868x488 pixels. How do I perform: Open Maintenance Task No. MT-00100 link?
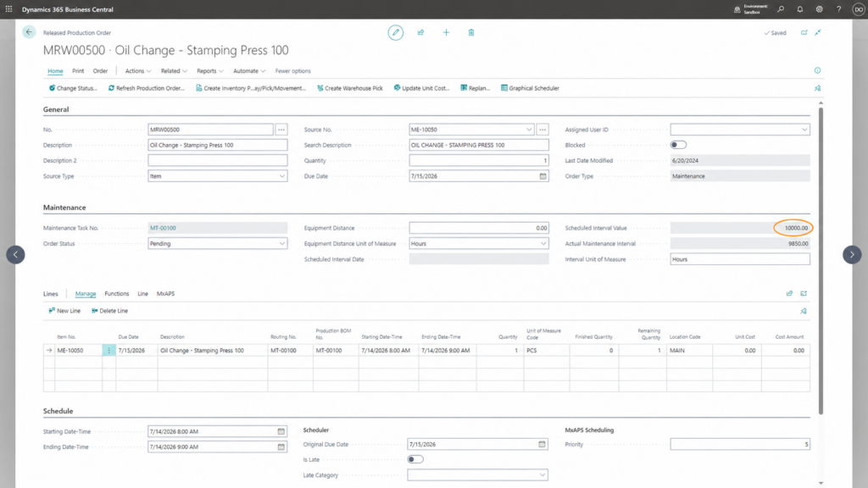click(x=163, y=228)
